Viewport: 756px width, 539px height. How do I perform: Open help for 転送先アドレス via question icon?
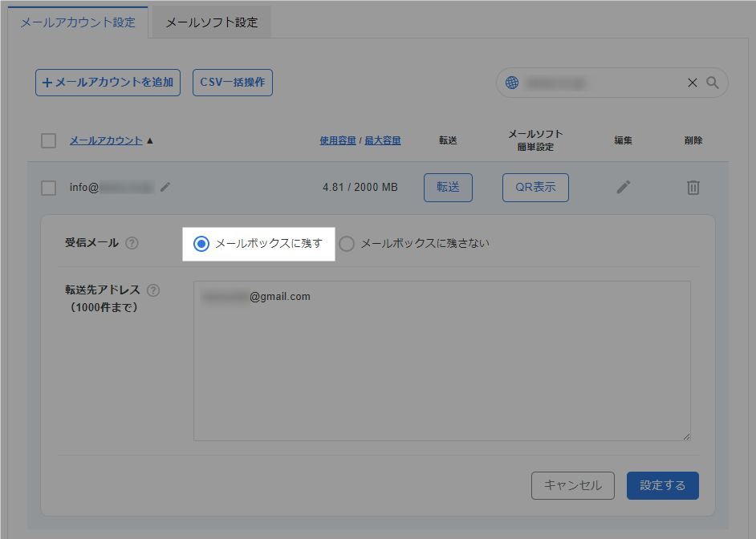click(x=154, y=290)
